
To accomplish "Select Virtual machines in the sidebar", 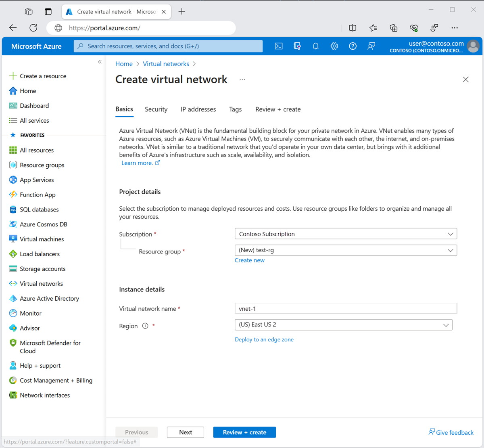I will [42, 239].
